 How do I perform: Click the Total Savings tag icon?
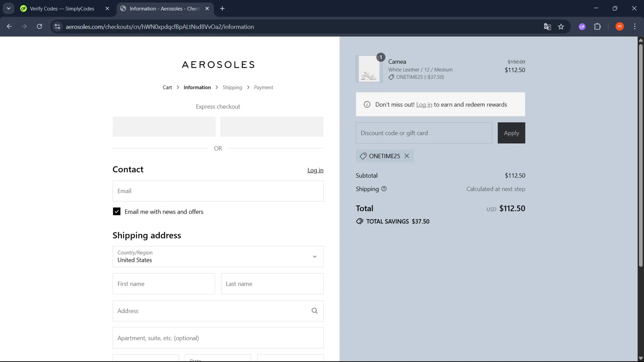(360, 221)
